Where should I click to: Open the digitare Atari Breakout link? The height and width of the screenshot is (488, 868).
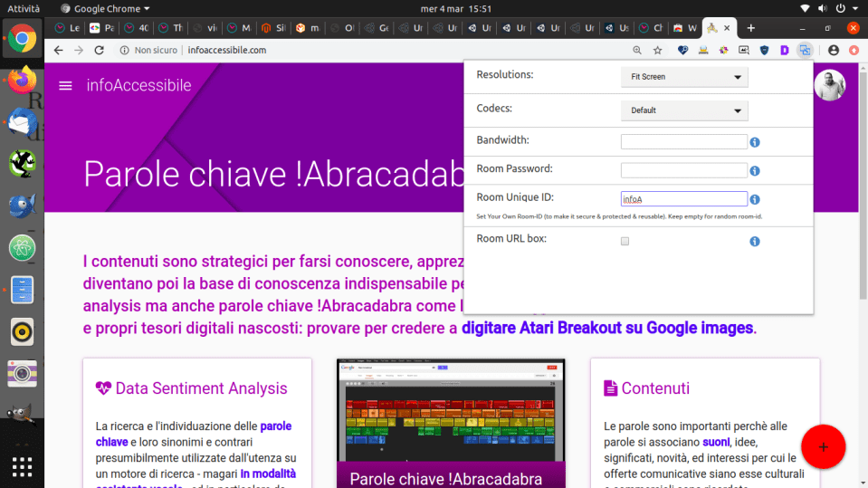click(607, 328)
